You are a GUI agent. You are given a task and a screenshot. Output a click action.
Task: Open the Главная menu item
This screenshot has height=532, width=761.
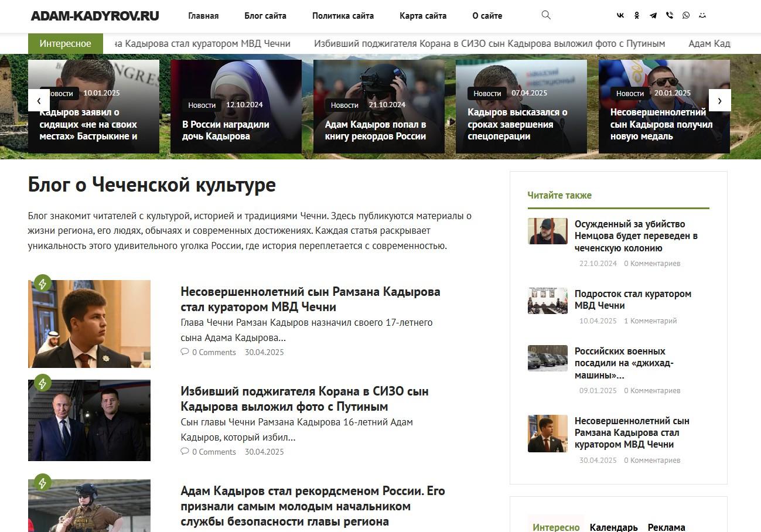pos(203,16)
